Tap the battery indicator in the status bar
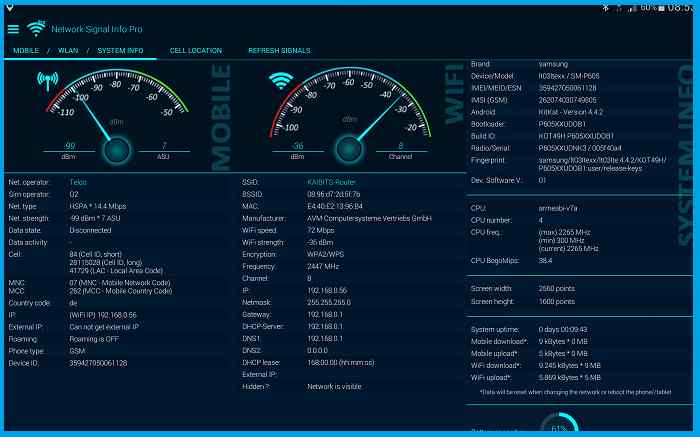 click(x=661, y=8)
